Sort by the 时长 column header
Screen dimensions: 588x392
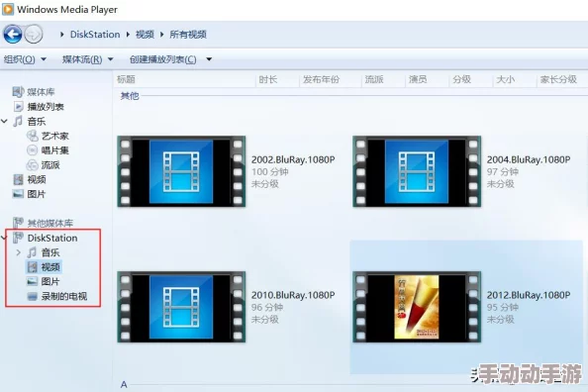point(267,79)
